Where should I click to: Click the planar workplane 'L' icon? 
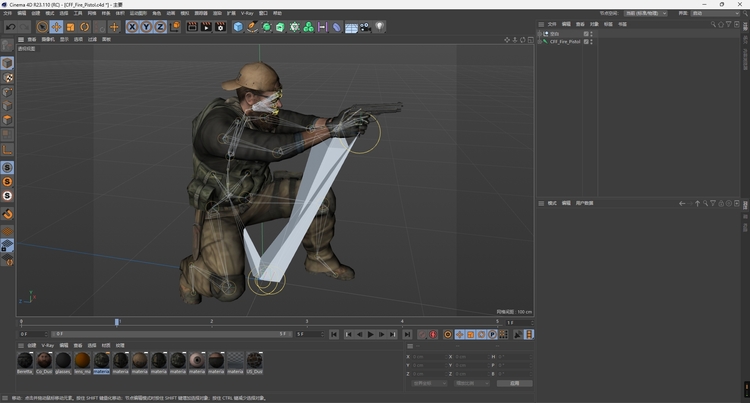(x=7, y=150)
